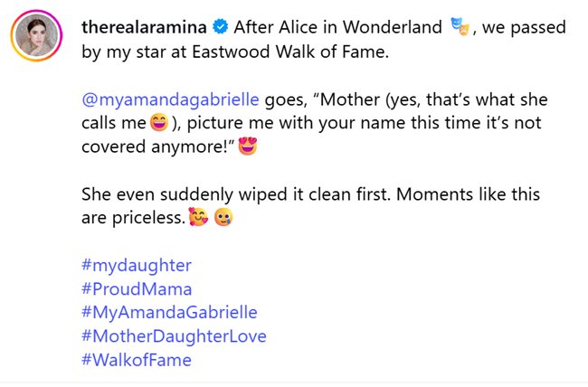The width and height of the screenshot is (588, 387).
Task: Click the heart-eyes emoji after 'anymore!'
Action: coord(248,146)
